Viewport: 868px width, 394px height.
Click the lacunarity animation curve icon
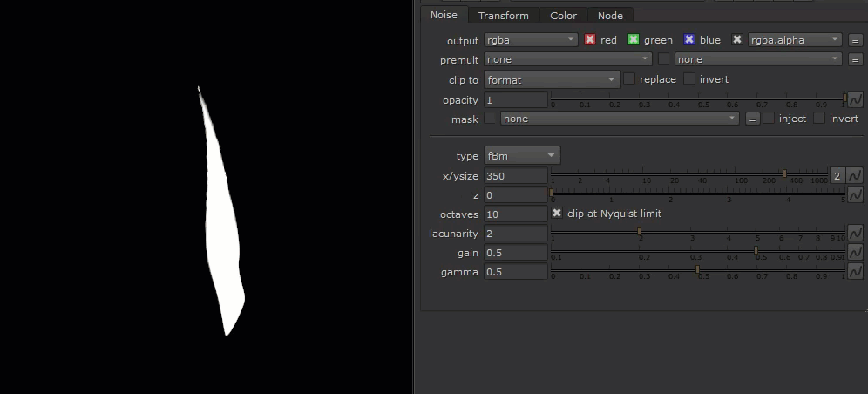[855, 233]
